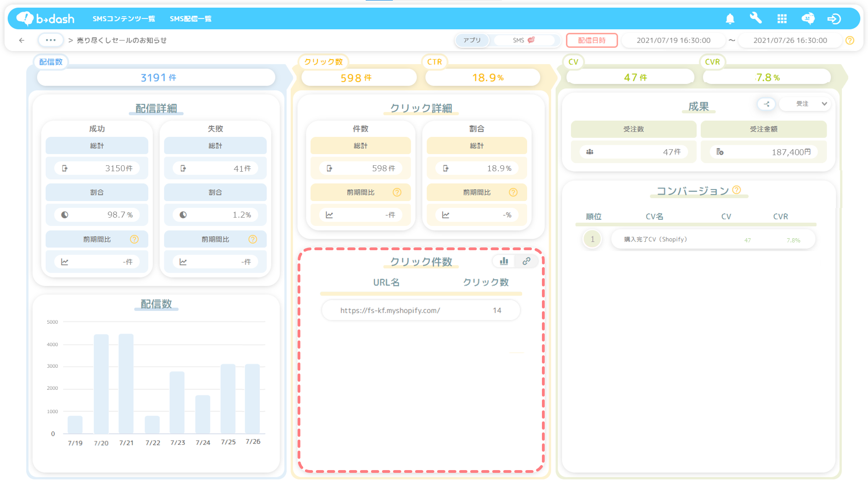Switch click count to bar chart view

(x=504, y=261)
